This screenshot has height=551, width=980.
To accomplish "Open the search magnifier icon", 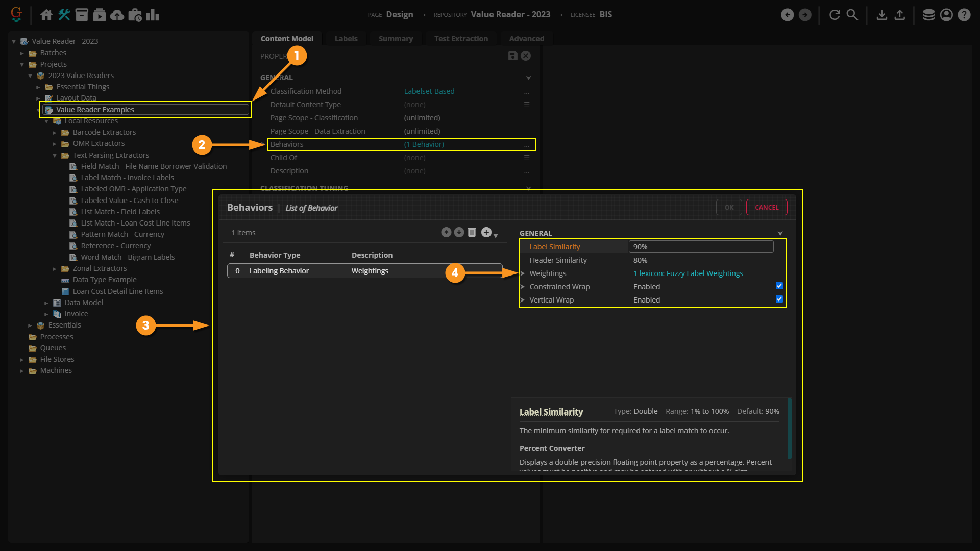I will 852,15.
